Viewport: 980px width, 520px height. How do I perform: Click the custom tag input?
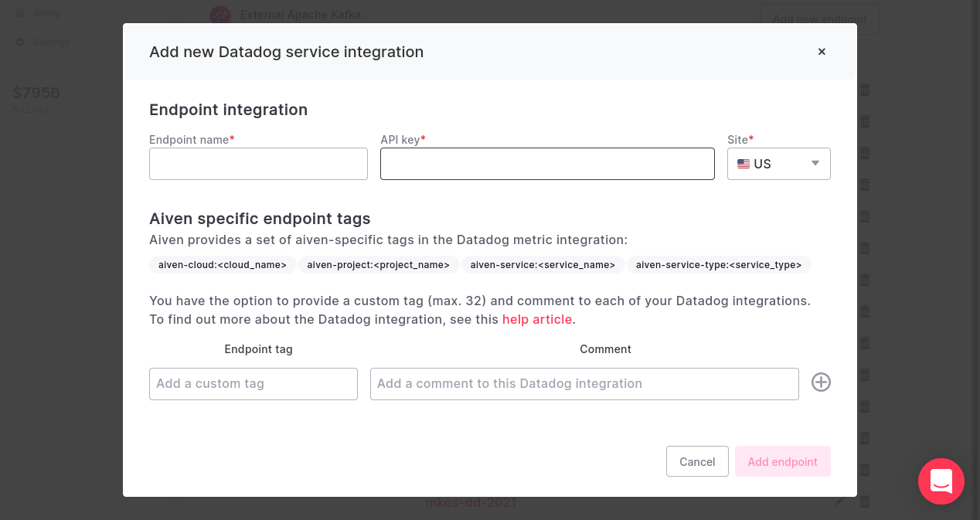click(253, 383)
